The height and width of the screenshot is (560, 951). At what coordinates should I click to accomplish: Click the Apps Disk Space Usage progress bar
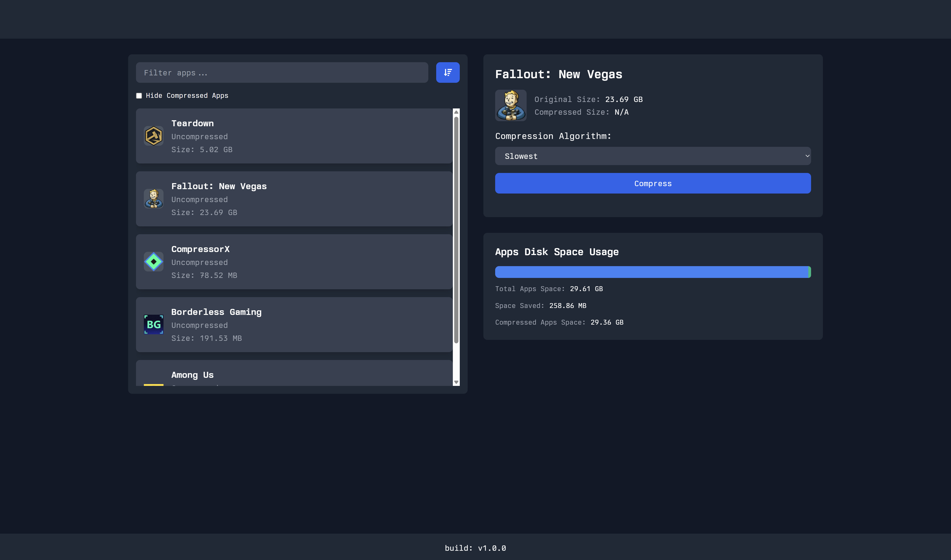click(x=653, y=271)
